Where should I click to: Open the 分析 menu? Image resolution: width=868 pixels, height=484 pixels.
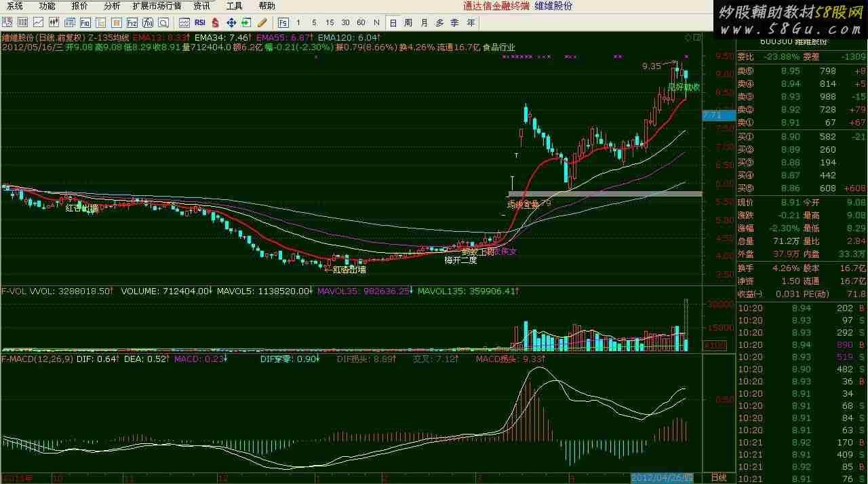[112, 5]
